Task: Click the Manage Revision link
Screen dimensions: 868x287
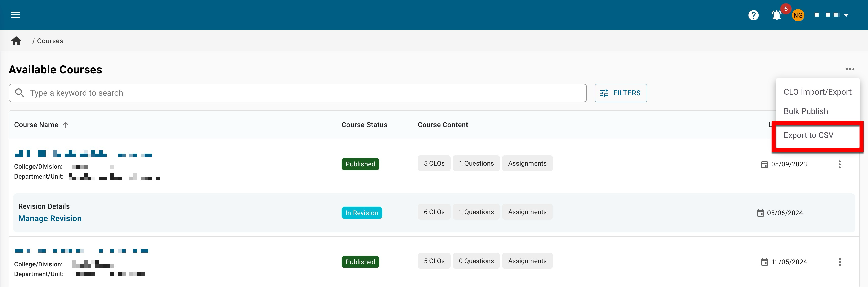Action: (50, 218)
